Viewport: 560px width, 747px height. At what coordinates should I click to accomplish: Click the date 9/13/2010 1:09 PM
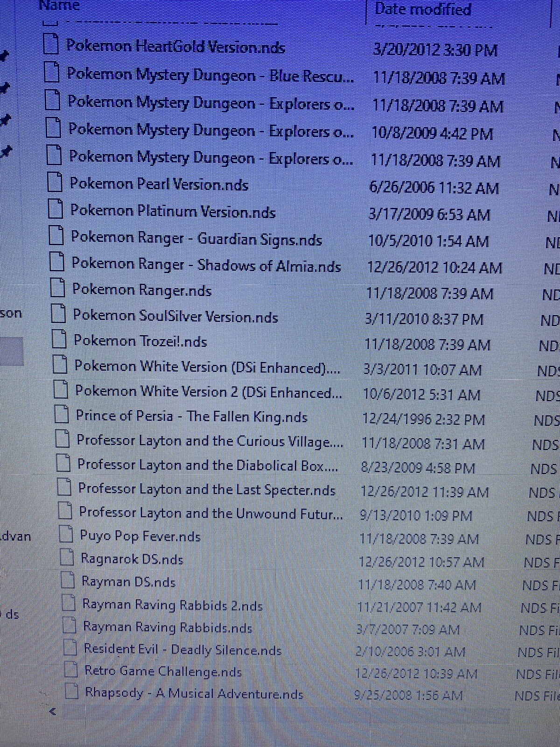[x=416, y=515]
